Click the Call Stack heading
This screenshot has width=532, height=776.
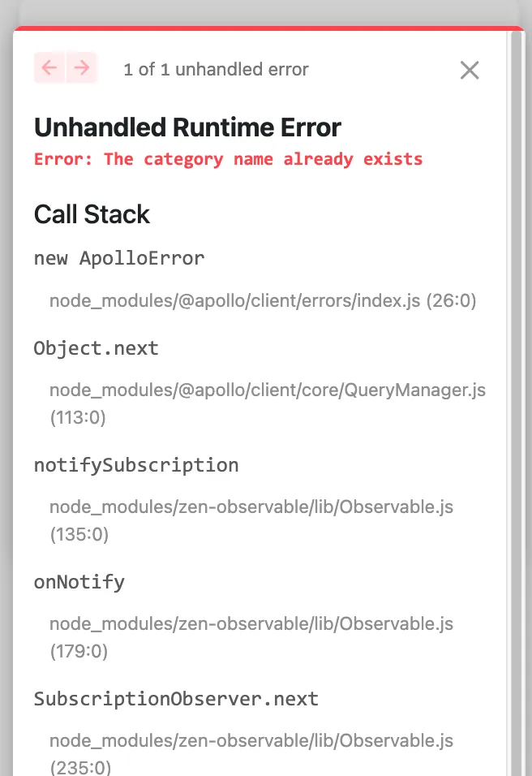point(92,214)
